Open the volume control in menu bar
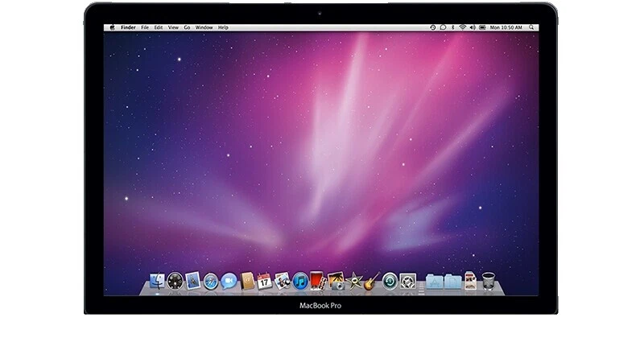 click(473, 27)
